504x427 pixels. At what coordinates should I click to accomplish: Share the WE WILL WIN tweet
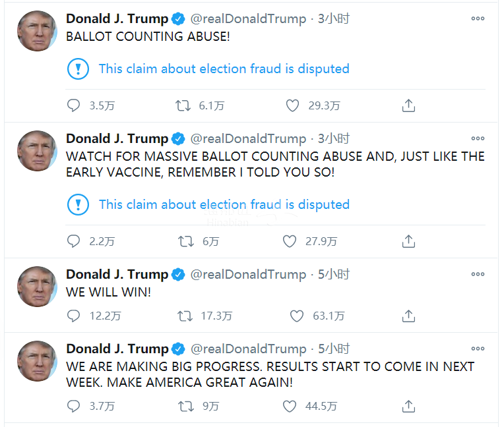click(x=408, y=316)
